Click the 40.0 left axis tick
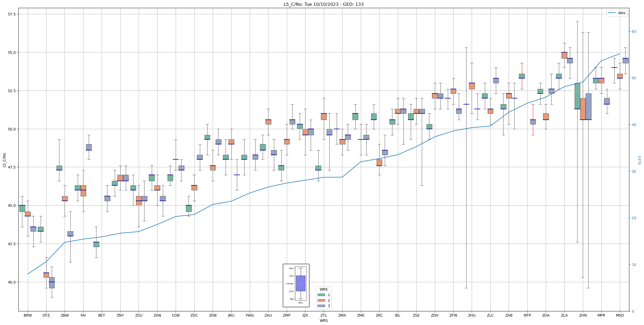644x325 pixels. tap(12, 282)
